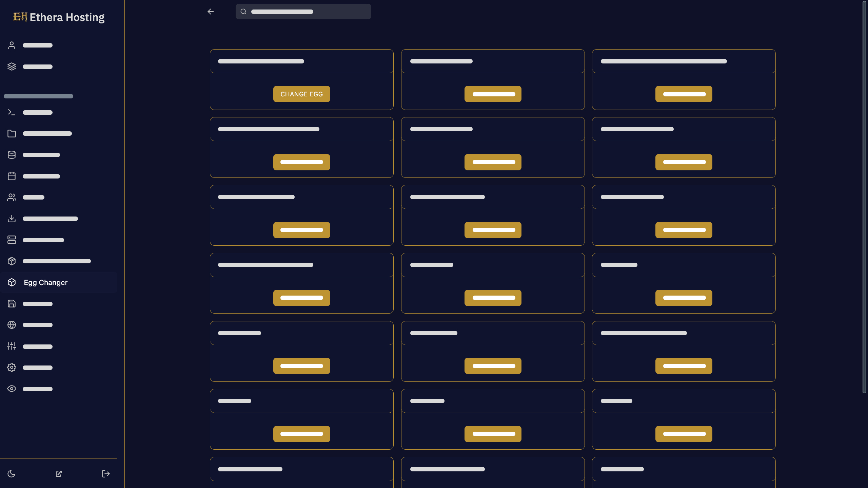The image size is (868, 488).
Task: Toggle dark mode with the moon icon
Action: (x=12, y=474)
